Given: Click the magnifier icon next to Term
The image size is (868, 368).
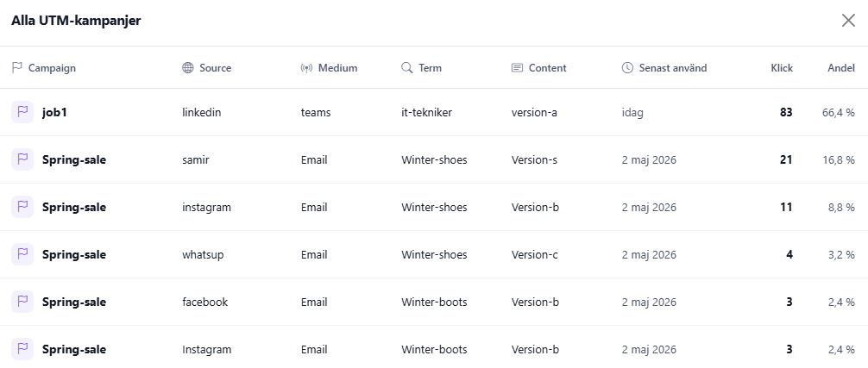Looking at the screenshot, I should pyautogui.click(x=407, y=68).
